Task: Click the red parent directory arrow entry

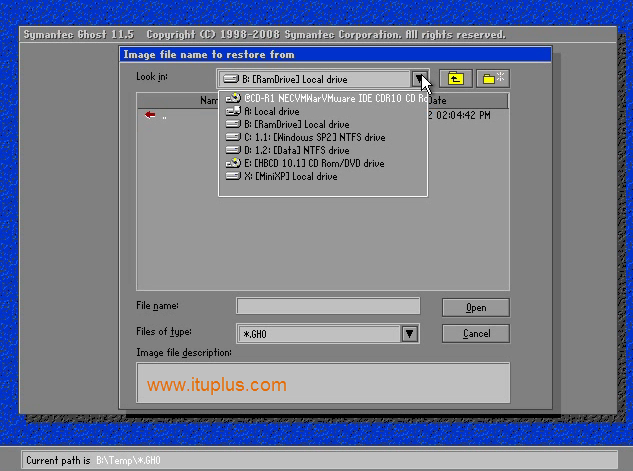Action: click(150, 115)
